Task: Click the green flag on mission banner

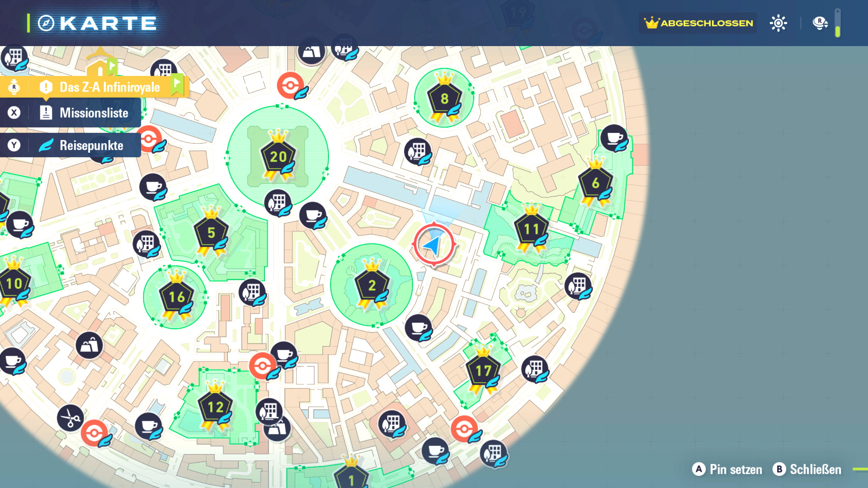Action: click(177, 84)
